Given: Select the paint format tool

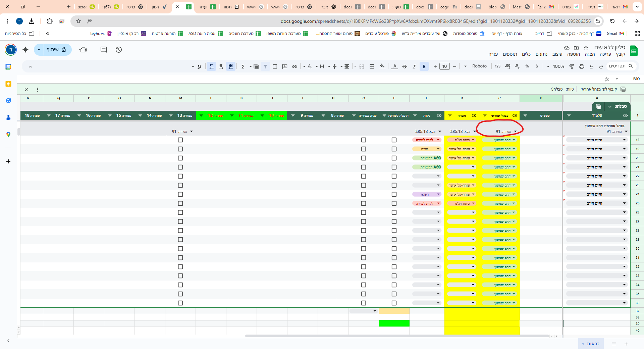Looking at the screenshot, I should pyautogui.click(x=572, y=66).
